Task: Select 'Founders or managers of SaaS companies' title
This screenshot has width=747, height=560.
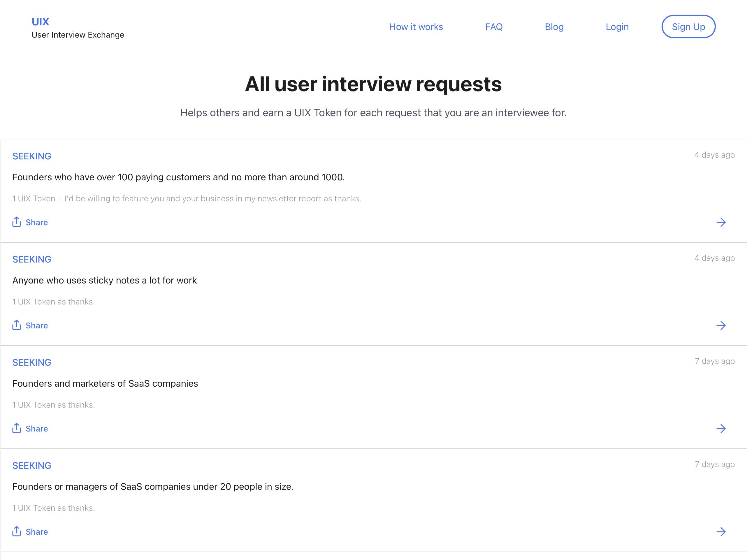Action: (x=153, y=487)
